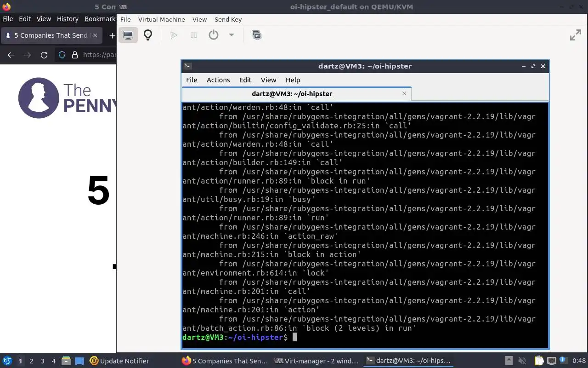
Task: Switch to workspace 4
Action: click(x=54, y=361)
